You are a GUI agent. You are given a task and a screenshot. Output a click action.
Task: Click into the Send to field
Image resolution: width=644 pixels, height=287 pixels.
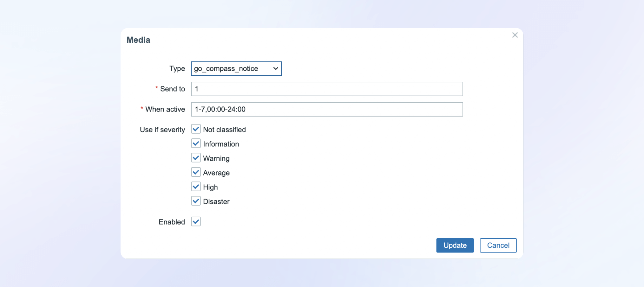(327, 89)
